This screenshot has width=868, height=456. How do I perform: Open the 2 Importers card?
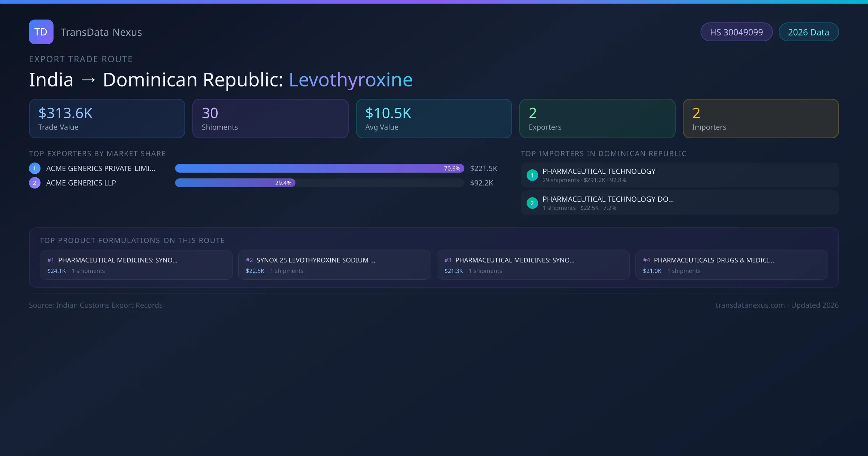(761, 118)
